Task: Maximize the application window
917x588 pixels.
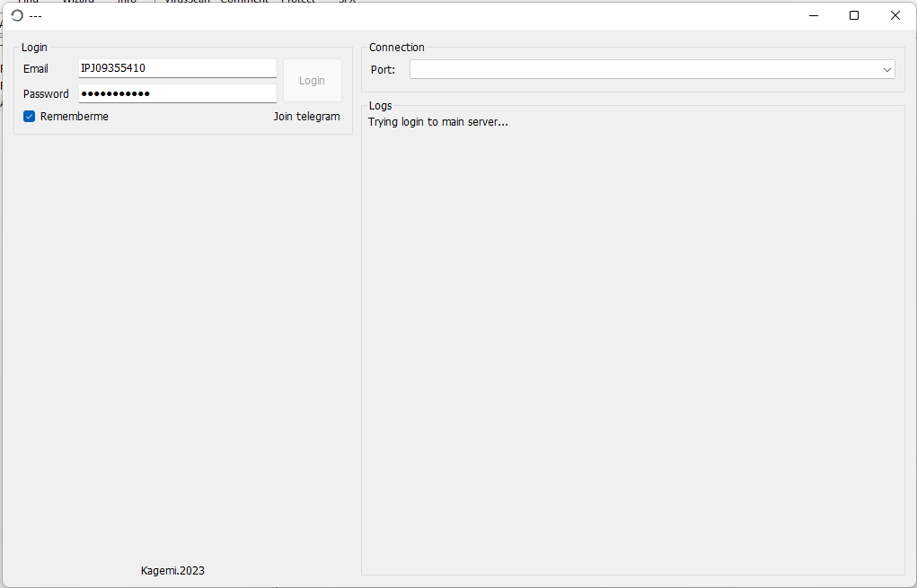Action: (x=854, y=15)
